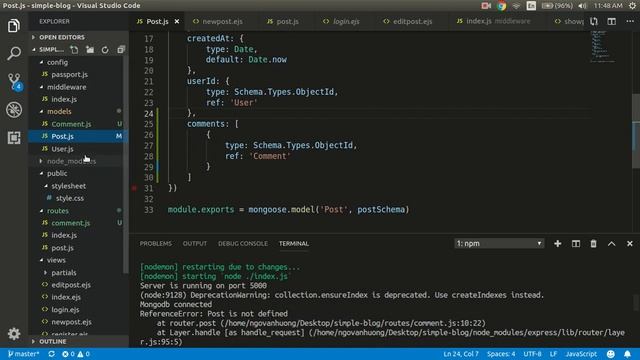Open the Search view icon

click(14, 53)
